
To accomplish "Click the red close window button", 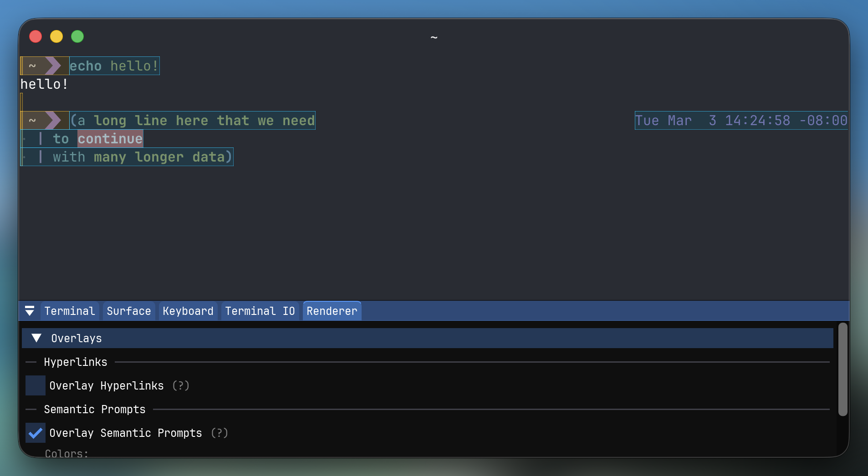I will click(36, 36).
